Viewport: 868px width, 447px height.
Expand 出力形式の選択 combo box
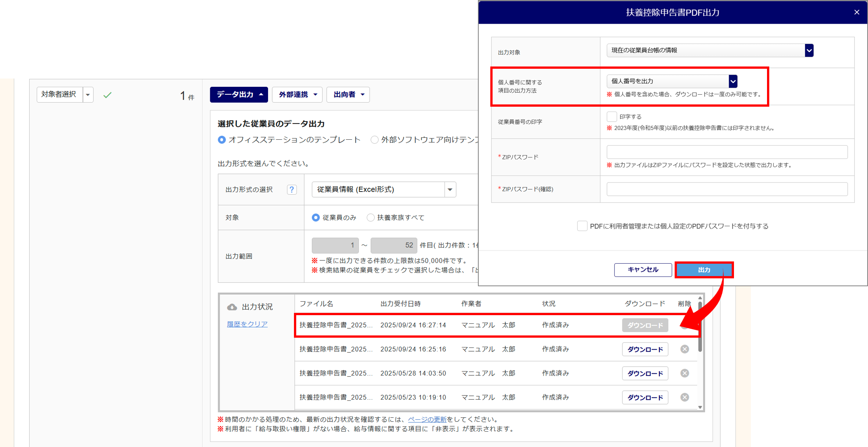point(384,190)
